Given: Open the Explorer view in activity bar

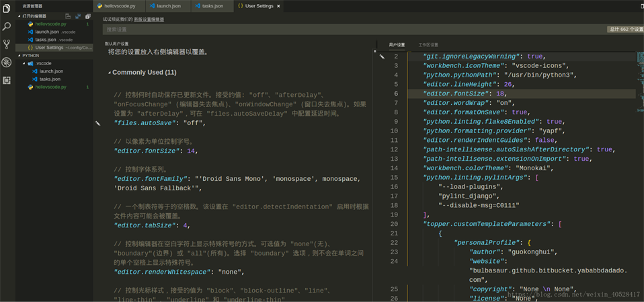Looking at the screenshot, I should 7,8.
